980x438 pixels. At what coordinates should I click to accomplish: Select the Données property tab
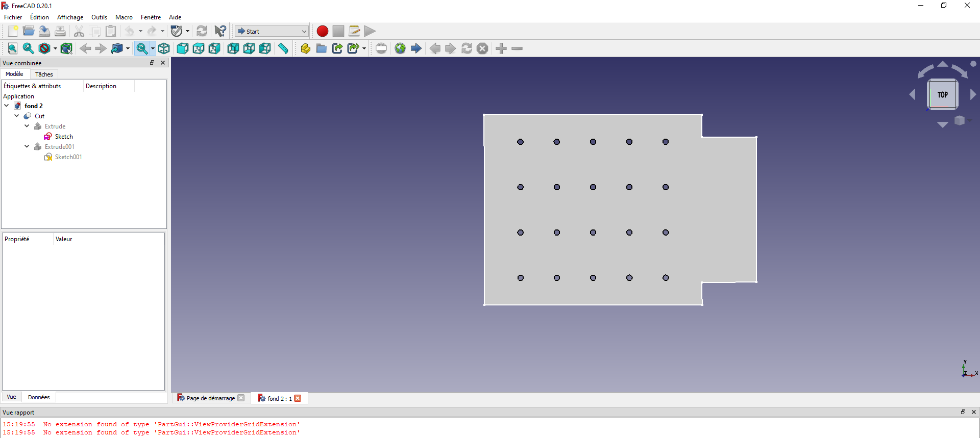39,397
